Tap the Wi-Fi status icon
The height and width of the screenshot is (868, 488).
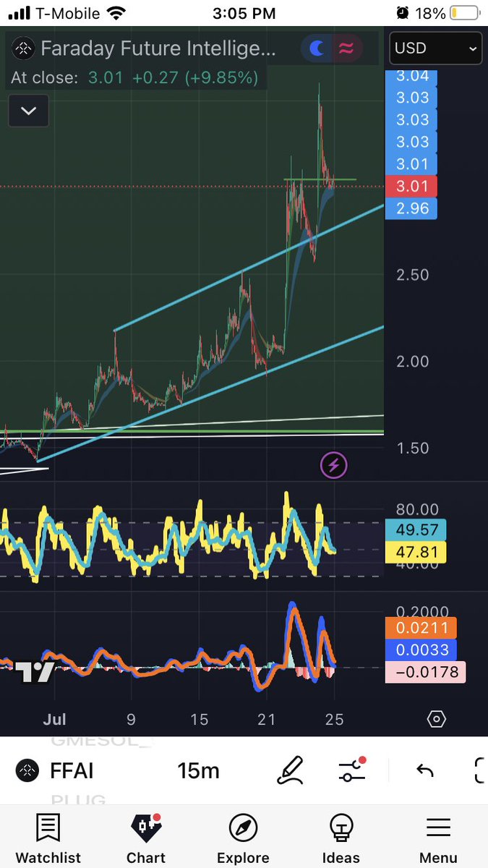click(116, 13)
